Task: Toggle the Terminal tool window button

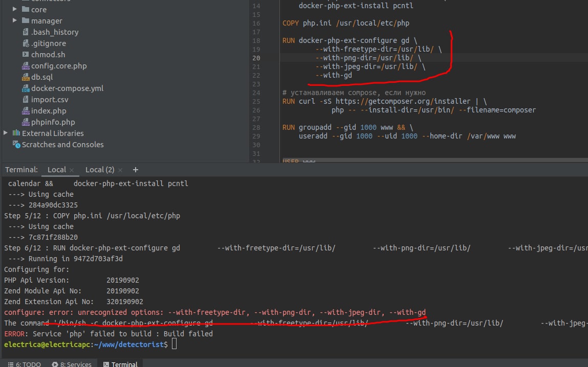Action: pyautogui.click(x=120, y=364)
